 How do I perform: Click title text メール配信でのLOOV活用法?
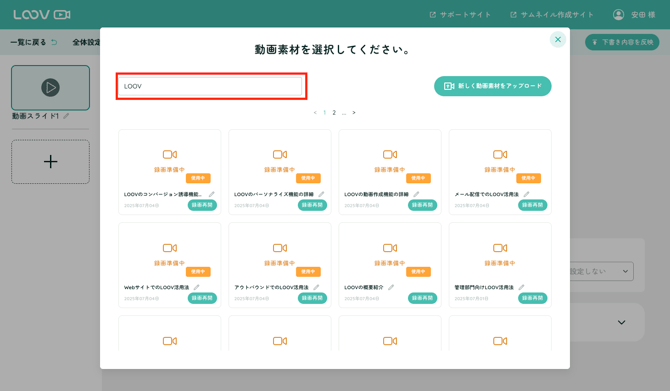(487, 194)
